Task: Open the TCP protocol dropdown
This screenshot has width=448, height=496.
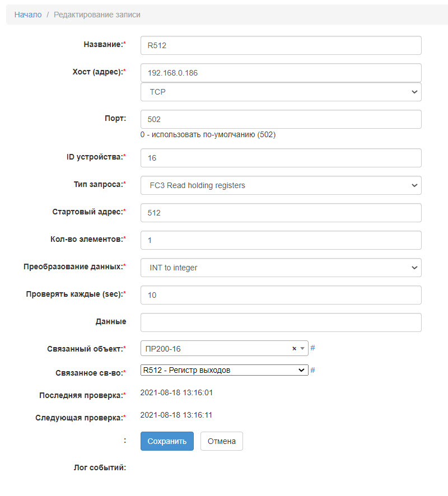Action: point(281,92)
